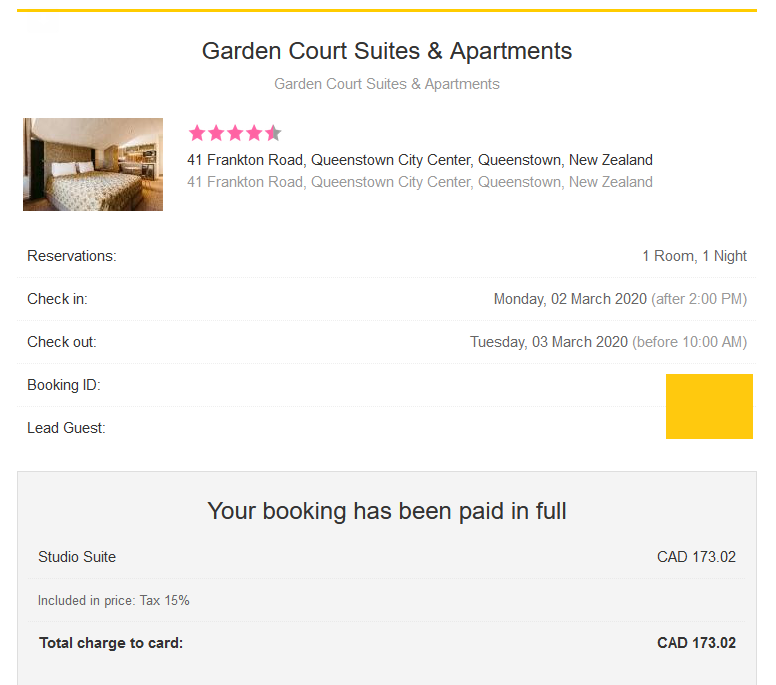Click the Included in price: Tax 15% note
This screenshot has height=685, width=776.
tap(114, 601)
